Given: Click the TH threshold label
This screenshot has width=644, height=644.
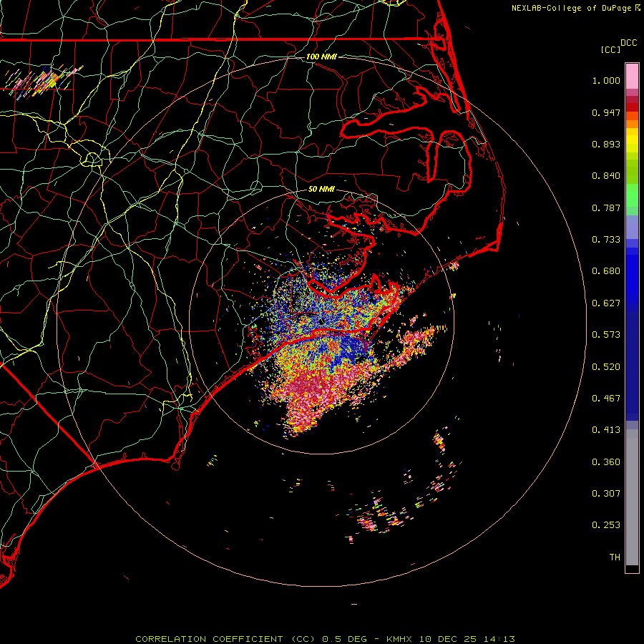Looking at the screenshot, I should (x=615, y=557).
